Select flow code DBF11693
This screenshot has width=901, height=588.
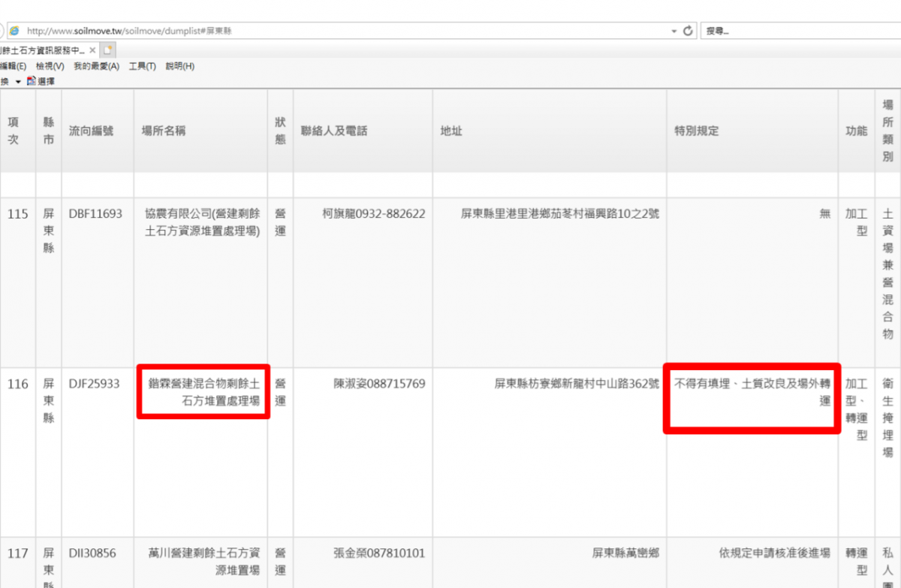point(95,214)
